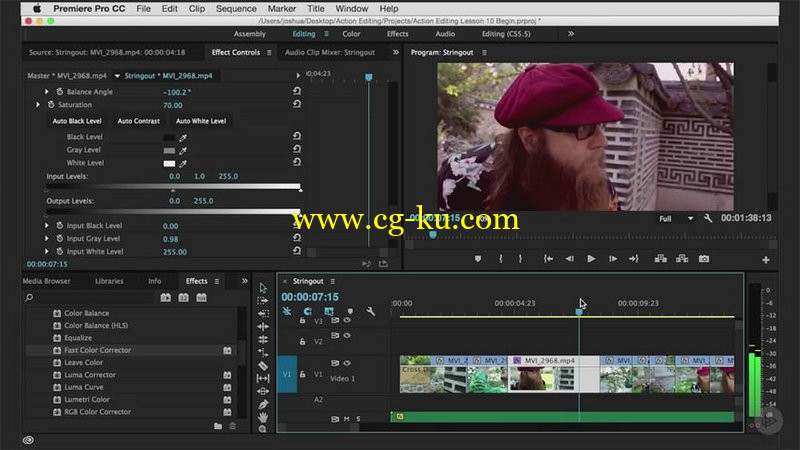The width and height of the screenshot is (800, 450).
Task: Create new custom bin in Effects panel
Action: [x=218, y=426]
